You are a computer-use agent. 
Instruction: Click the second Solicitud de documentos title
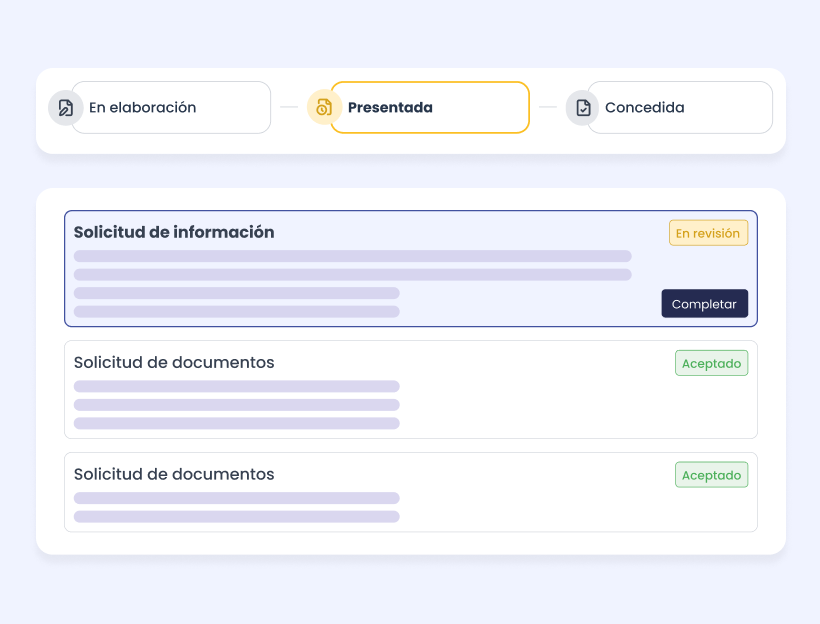(174, 474)
